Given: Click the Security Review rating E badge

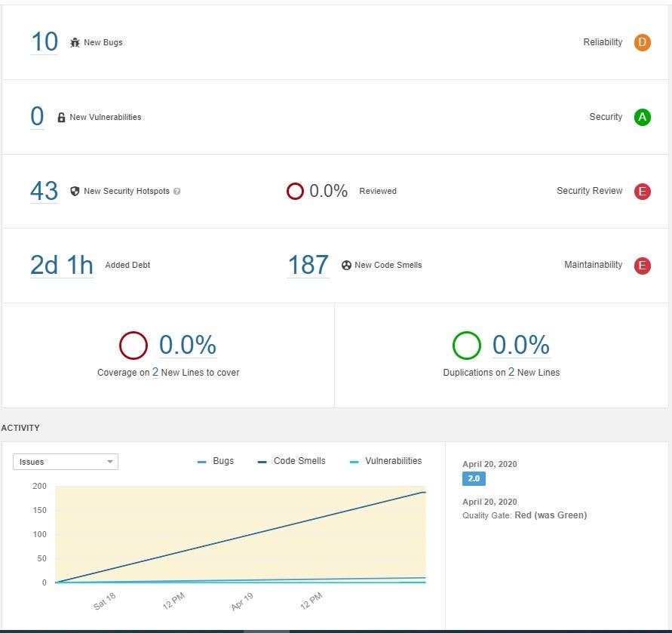Looking at the screenshot, I should (643, 192).
